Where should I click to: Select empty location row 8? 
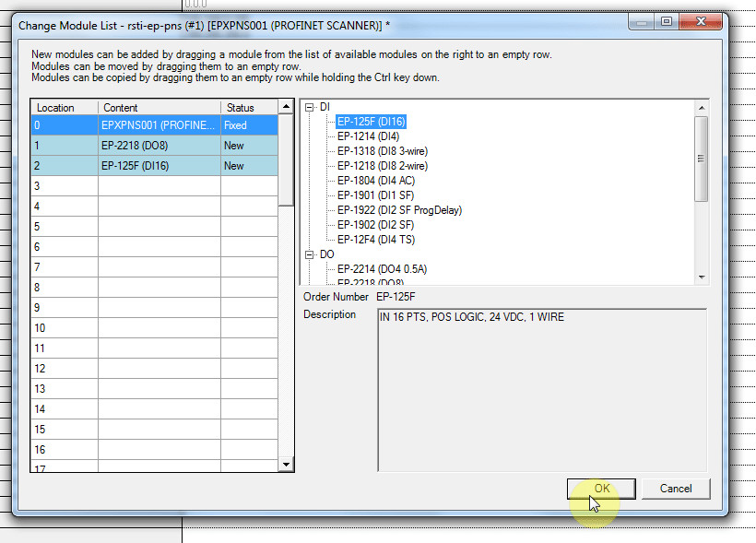point(154,288)
